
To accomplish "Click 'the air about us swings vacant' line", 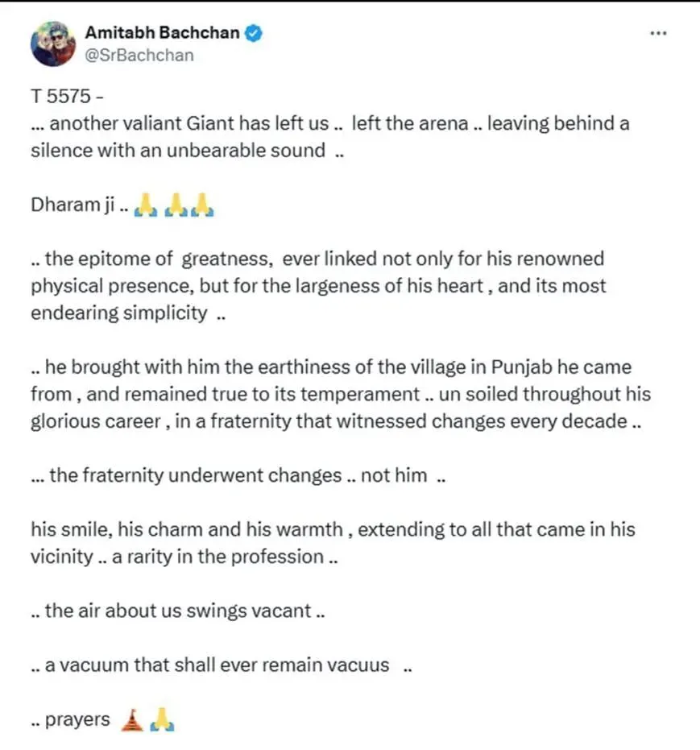I will 177,611.
